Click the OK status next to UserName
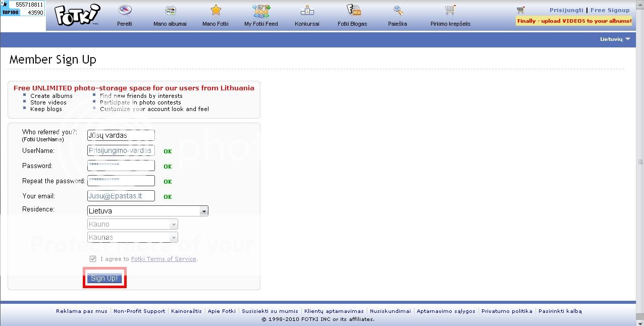This screenshot has height=326, width=644. click(168, 151)
